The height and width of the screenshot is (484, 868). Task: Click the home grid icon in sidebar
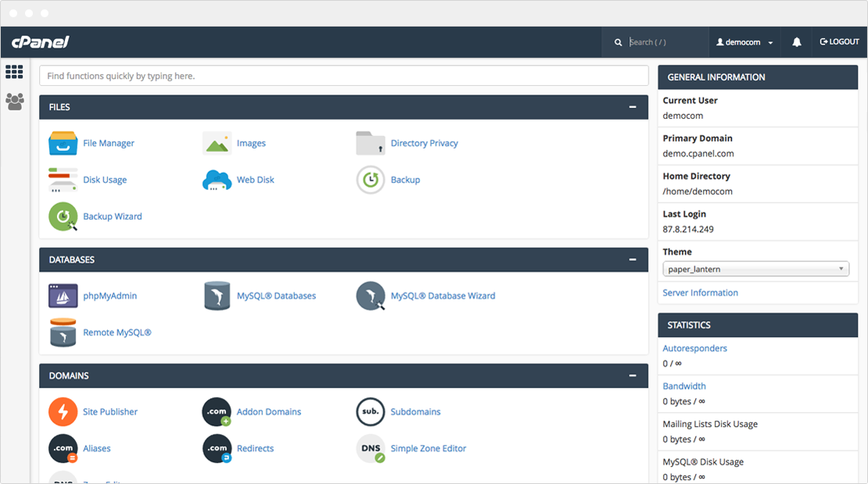[x=14, y=71]
